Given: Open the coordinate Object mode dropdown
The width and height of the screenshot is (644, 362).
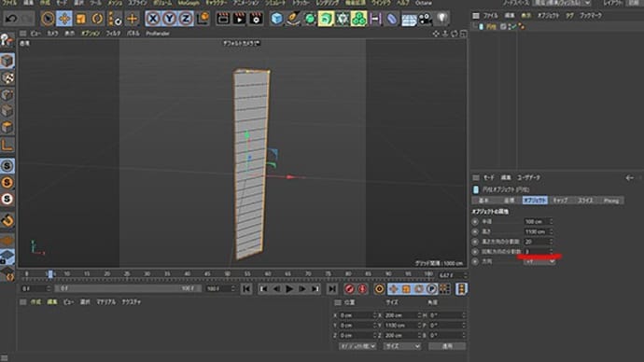Looking at the screenshot, I should pyautogui.click(x=357, y=346).
